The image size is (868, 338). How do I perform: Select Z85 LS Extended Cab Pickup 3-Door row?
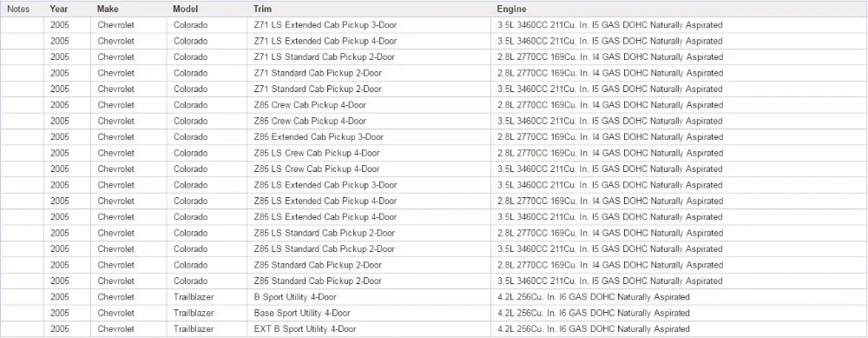pyautogui.click(x=434, y=185)
